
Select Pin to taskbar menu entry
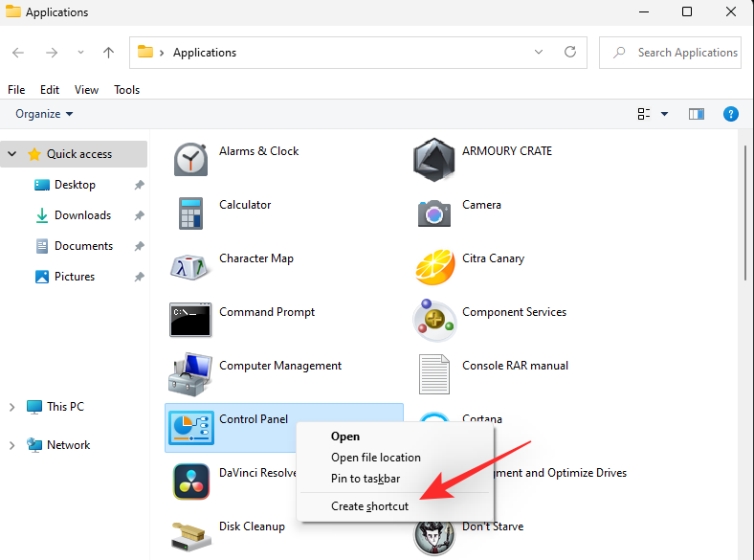tap(366, 479)
